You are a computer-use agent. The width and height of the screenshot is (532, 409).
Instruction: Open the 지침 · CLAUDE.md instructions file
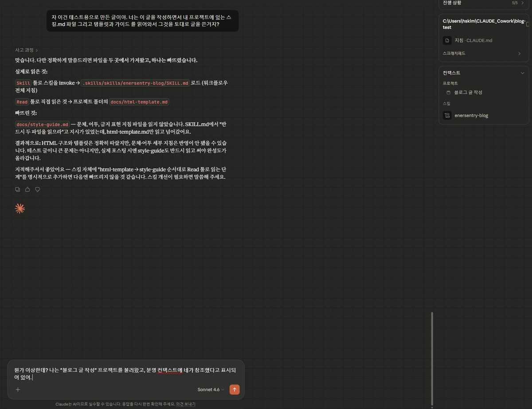click(x=473, y=40)
